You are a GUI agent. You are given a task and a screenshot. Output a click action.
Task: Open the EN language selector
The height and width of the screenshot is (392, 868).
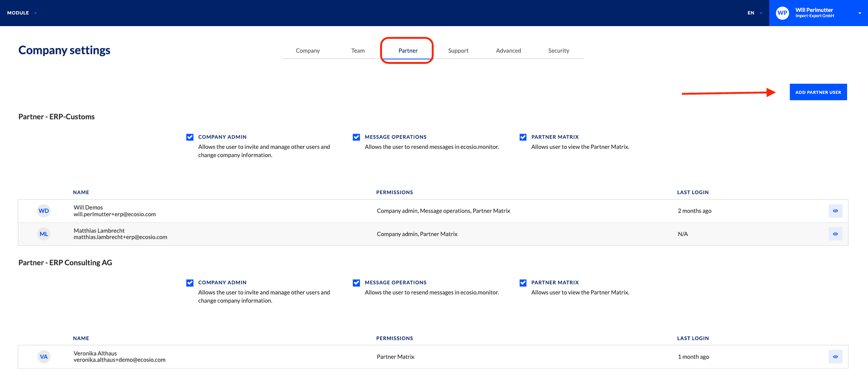tap(754, 13)
